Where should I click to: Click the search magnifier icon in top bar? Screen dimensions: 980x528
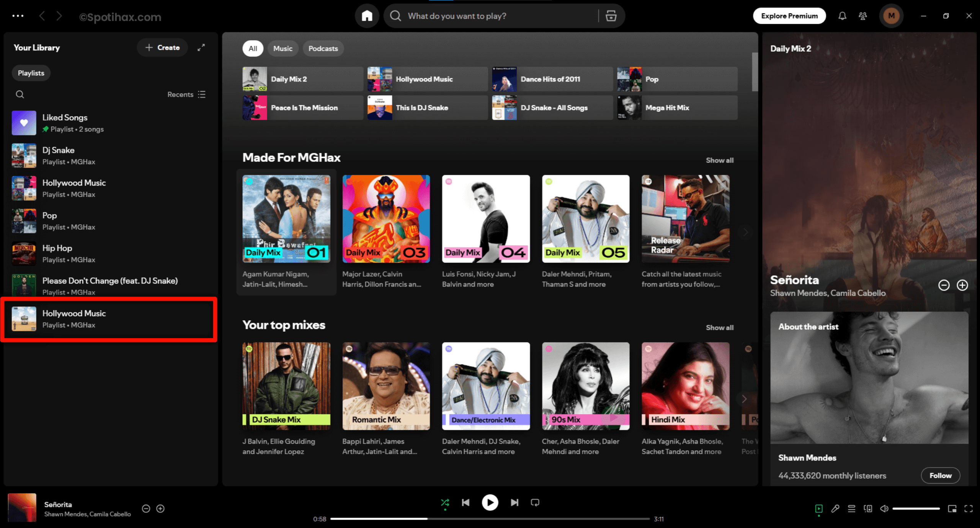tap(395, 16)
